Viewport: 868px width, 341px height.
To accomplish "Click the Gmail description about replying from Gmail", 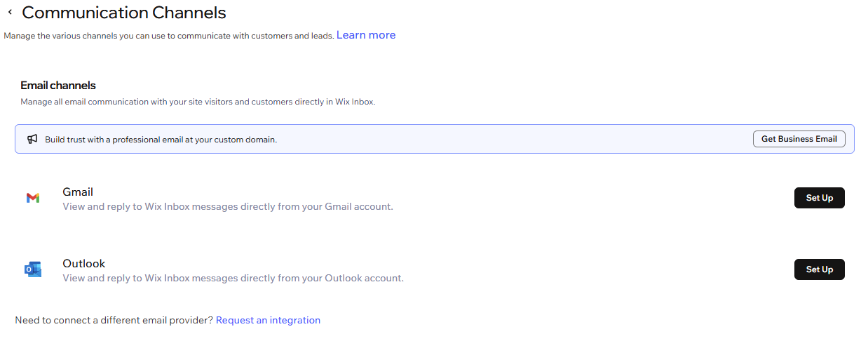I will click(228, 207).
